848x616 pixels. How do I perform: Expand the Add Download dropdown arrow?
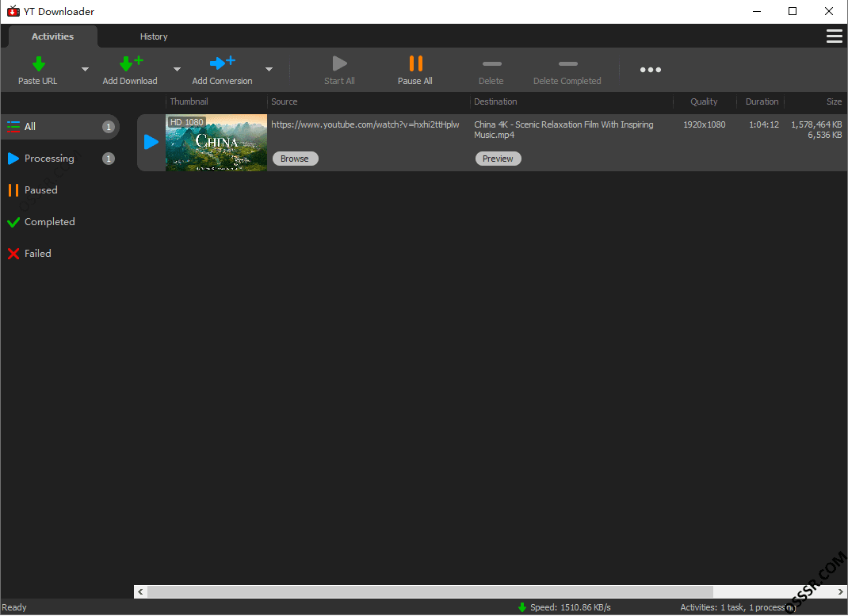[177, 69]
